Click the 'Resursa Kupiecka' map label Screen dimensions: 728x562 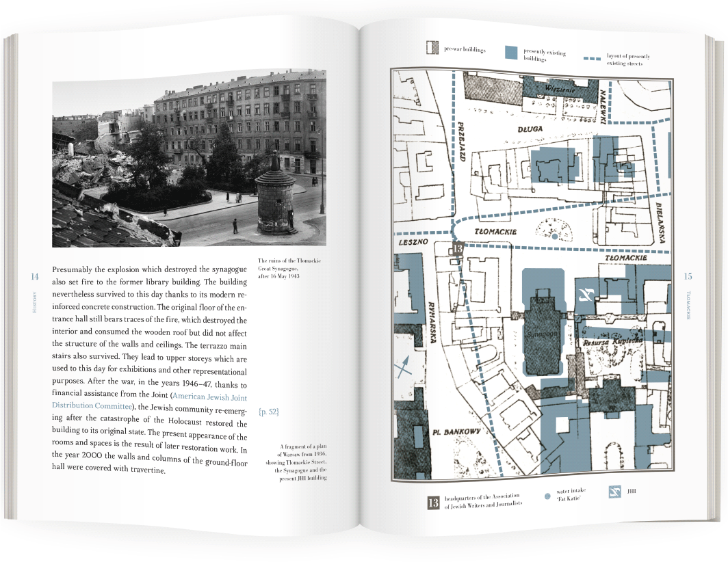[x=612, y=341]
